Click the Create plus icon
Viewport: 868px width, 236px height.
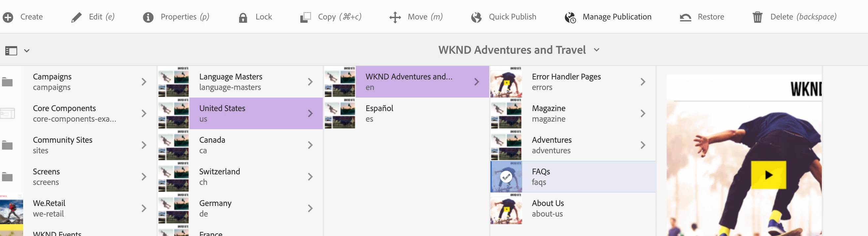8,17
